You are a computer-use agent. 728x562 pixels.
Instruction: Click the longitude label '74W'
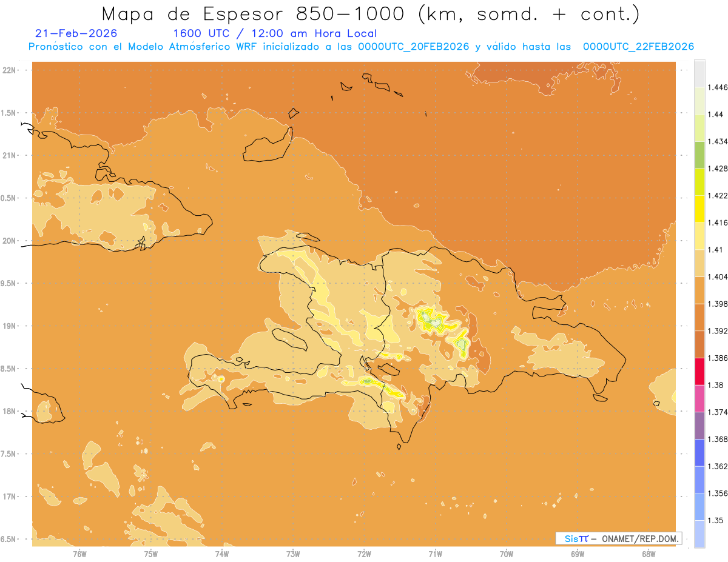(x=222, y=554)
